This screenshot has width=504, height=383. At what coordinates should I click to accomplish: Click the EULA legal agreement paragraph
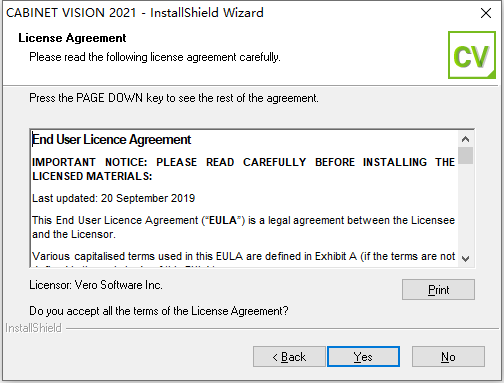[x=243, y=227]
